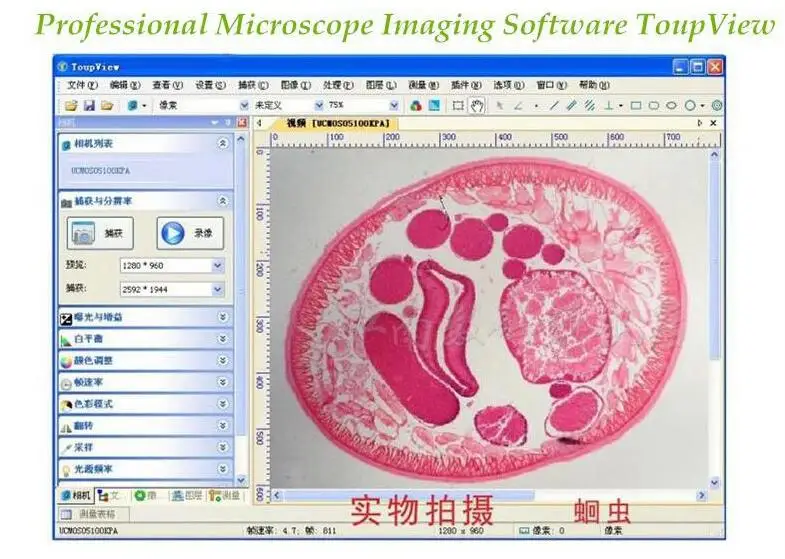Collapse the 捕获与分辨率 panel chevron
This screenshot has height=559, width=785.
(x=223, y=201)
